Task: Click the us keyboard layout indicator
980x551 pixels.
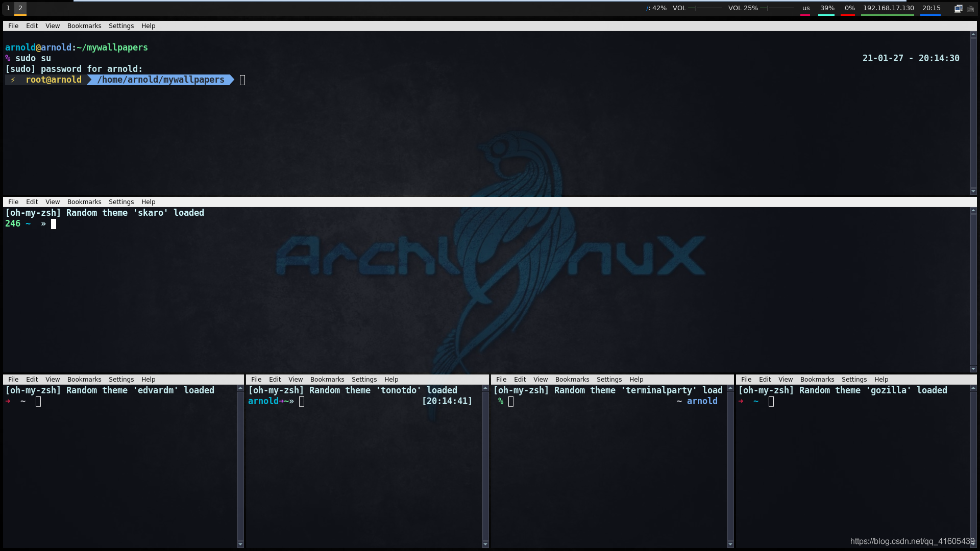Action: coord(806,8)
